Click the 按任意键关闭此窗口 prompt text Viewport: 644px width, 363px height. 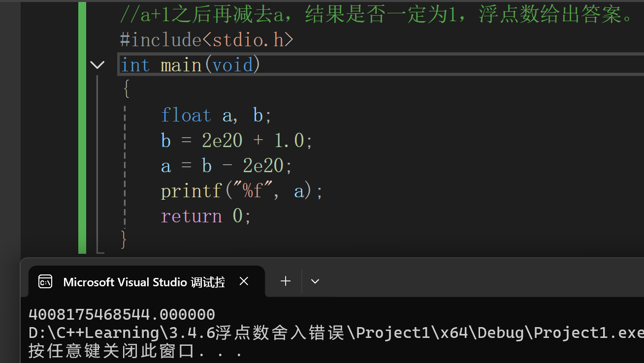(x=118, y=350)
